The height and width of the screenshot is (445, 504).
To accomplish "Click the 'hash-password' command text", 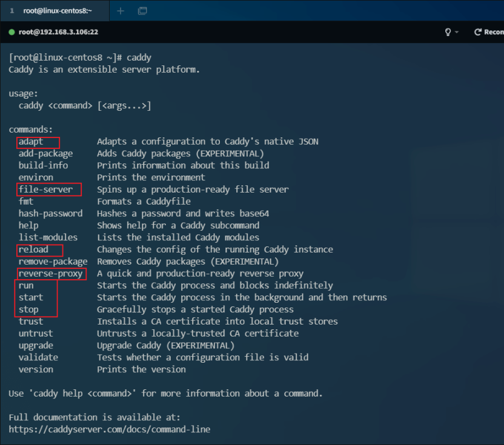I will point(50,213).
